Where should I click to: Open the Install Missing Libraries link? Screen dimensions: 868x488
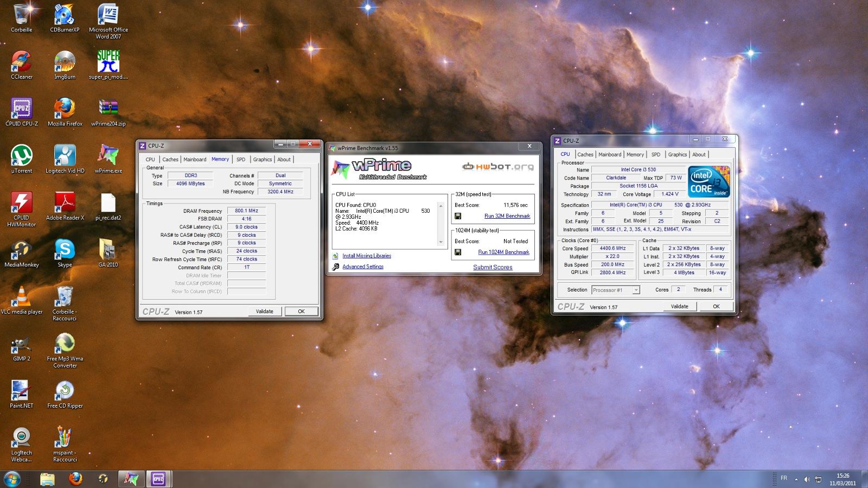367,256
